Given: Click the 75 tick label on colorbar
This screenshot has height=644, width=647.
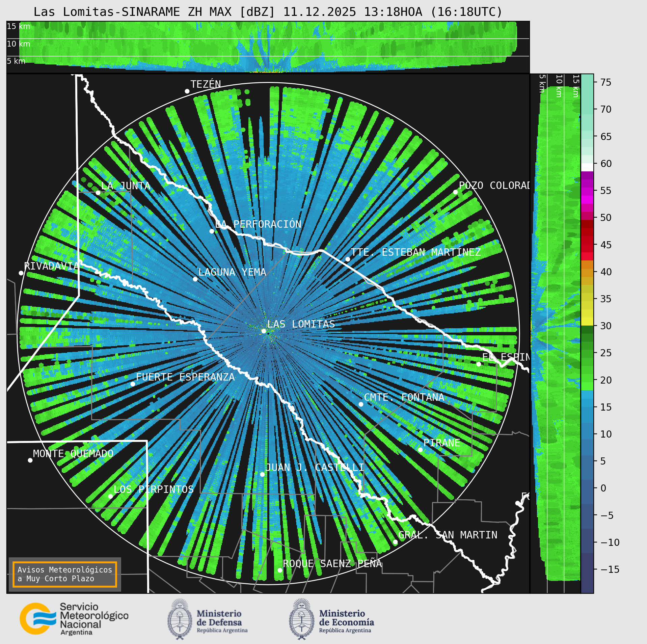Looking at the screenshot, I should point(606,82).
